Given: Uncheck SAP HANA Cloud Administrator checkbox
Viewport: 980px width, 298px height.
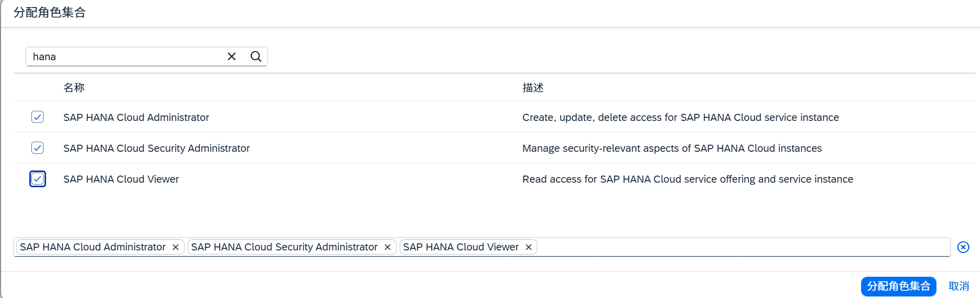Looking at the screenshot, I should (x=37, y=117).
